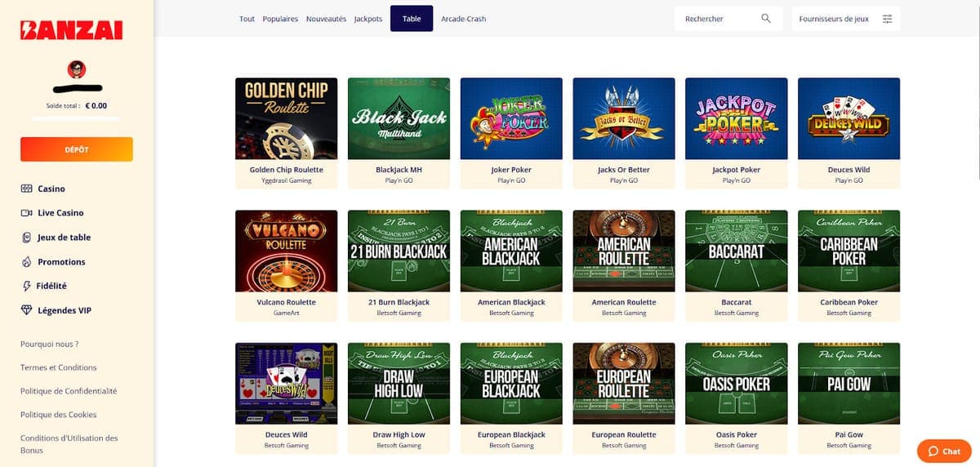This screenshot has width=980, height=467.
Task: Open the BlackJack MH game thumbnail
Action: 399,118
